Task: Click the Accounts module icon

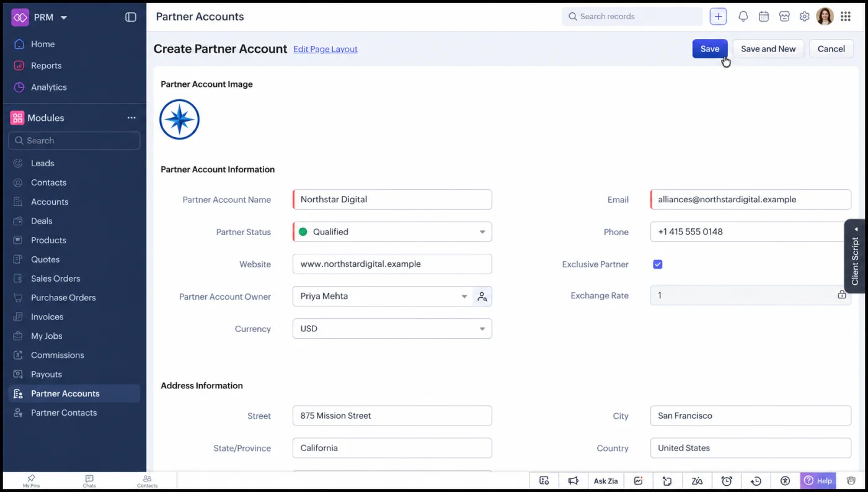Action: (x=19, y=202)
